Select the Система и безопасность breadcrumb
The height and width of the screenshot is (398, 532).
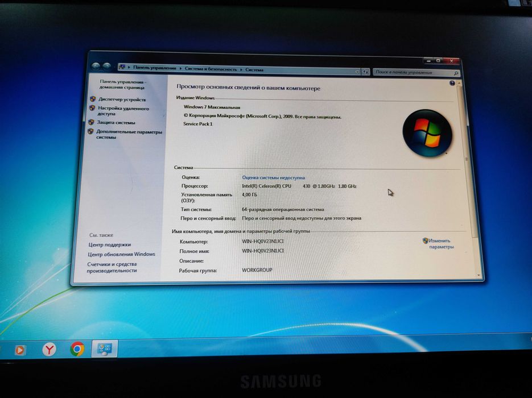tap(211, 69)
